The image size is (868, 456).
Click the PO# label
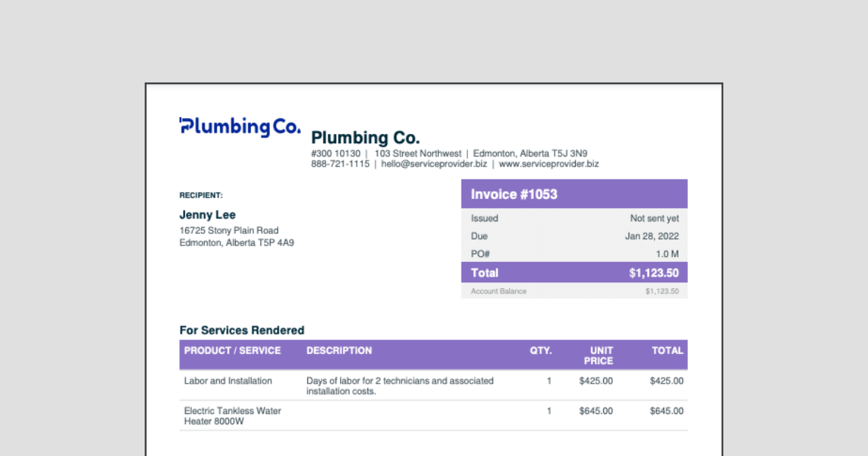481,254
